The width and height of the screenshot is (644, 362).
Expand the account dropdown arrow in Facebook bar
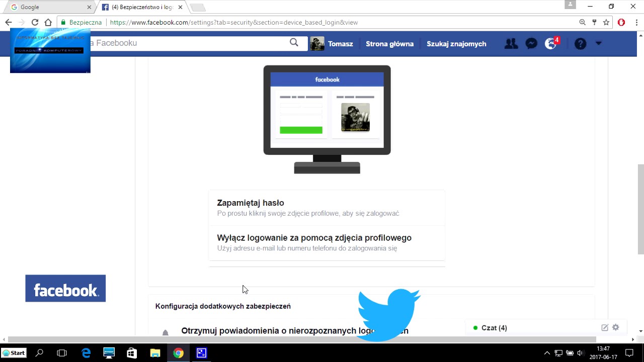click(598, 43)
